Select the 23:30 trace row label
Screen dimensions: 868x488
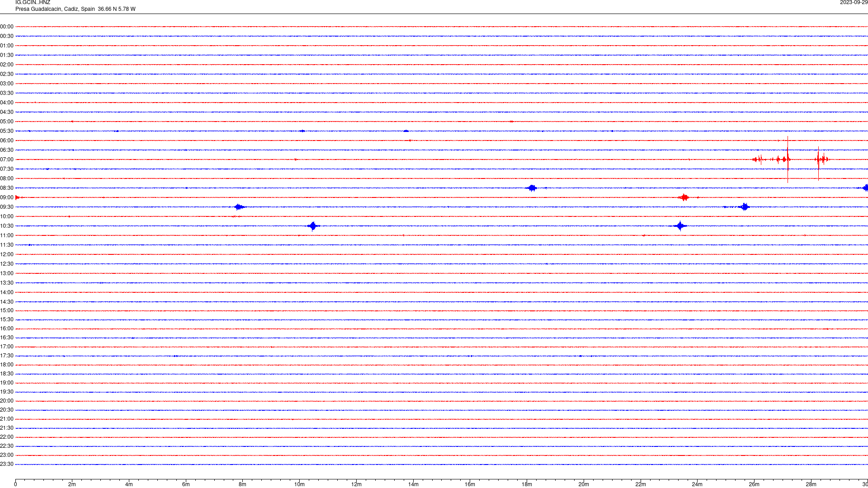7,464
